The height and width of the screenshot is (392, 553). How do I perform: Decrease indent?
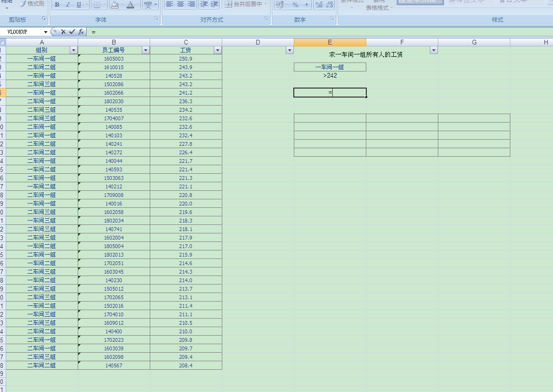(204, 4)
